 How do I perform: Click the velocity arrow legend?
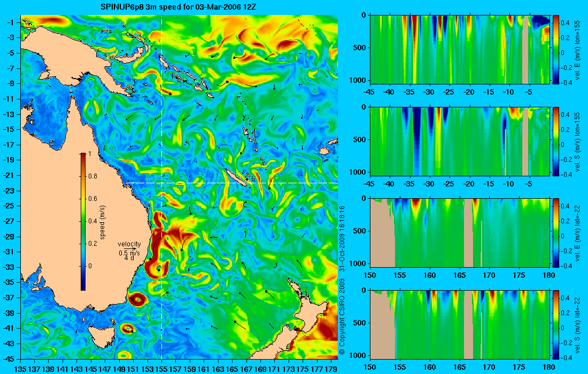pos(129,251)
